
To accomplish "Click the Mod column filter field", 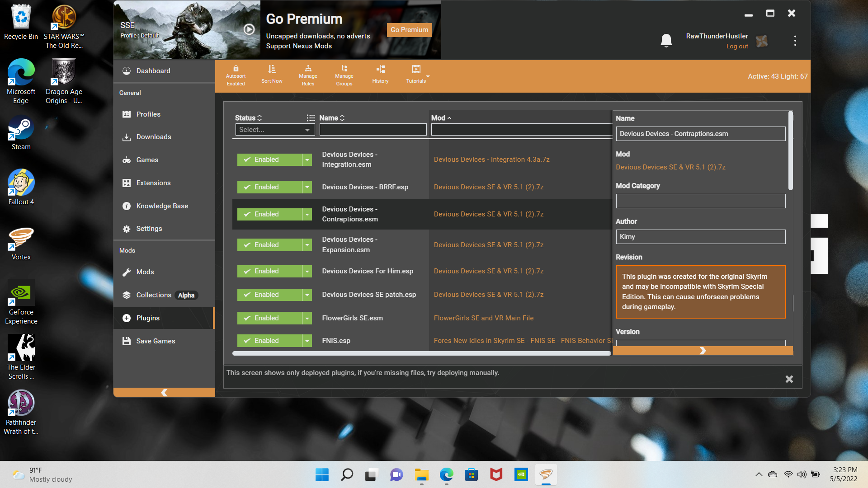I will 522,130.
